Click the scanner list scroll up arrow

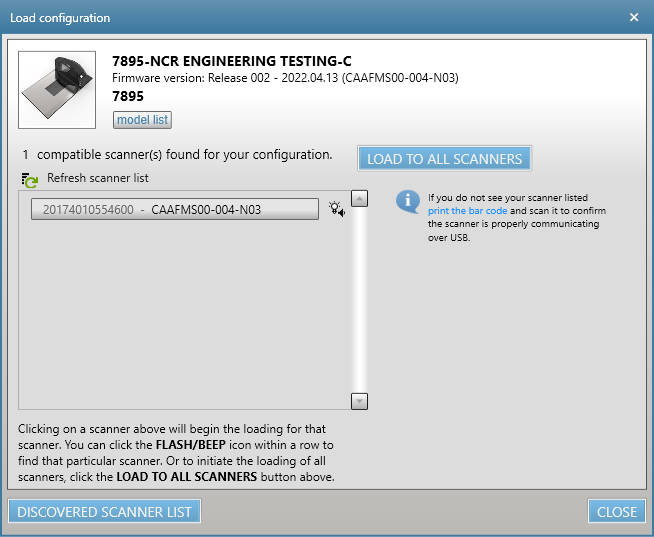[359, 199]
